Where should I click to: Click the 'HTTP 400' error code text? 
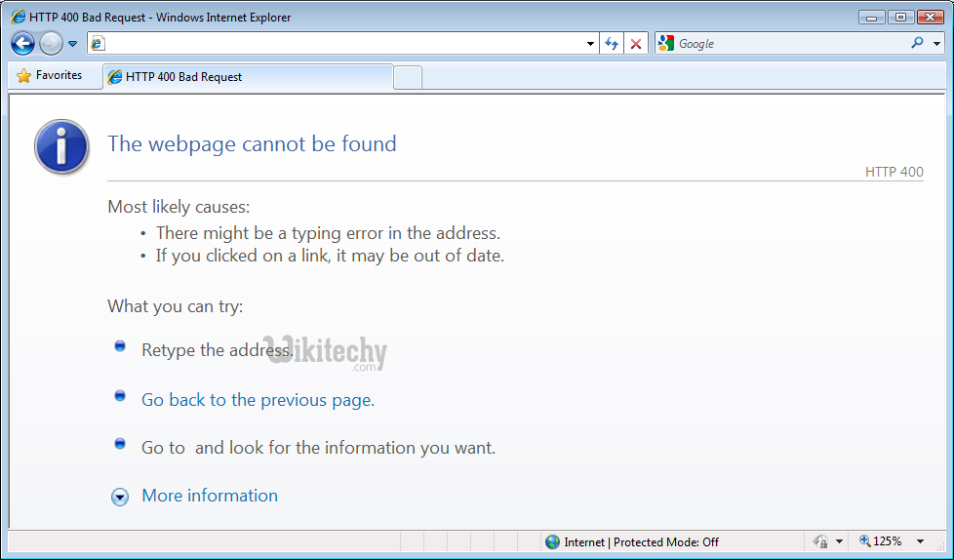[894, 172]
